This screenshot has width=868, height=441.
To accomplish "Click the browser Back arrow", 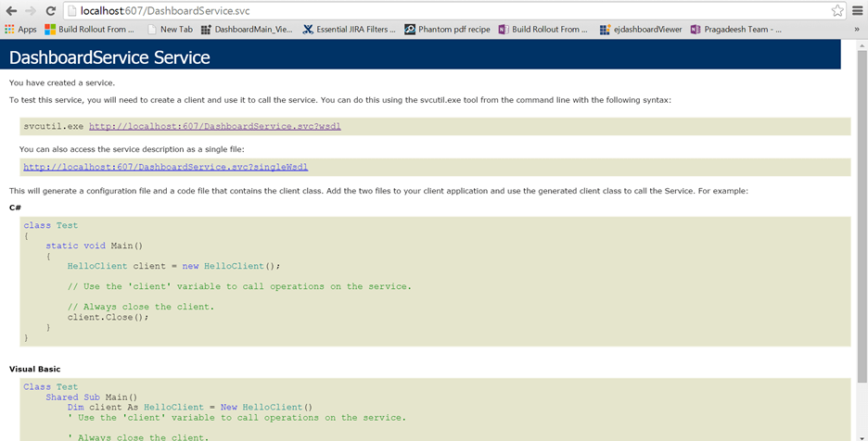I will coord(11,10).
